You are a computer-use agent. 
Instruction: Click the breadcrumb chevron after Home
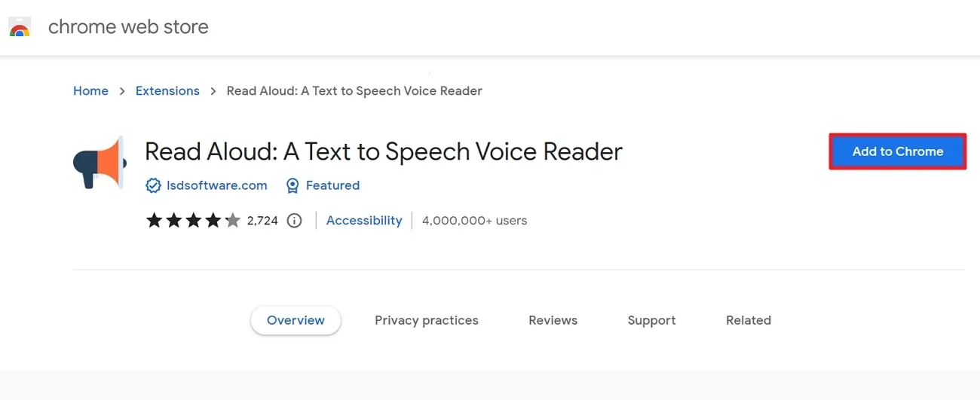pyautogui.click(x=122, y=91)
